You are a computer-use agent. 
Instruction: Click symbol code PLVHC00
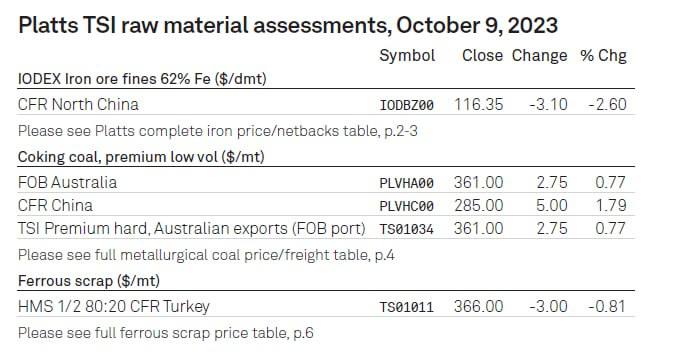tap(407, 206)
